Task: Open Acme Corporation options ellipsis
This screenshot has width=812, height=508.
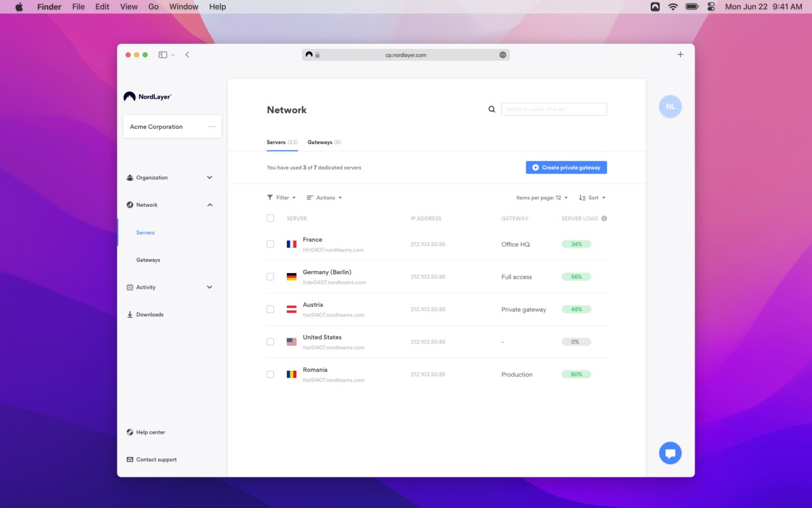Action: pyautogui.click(x=212, y=127)
